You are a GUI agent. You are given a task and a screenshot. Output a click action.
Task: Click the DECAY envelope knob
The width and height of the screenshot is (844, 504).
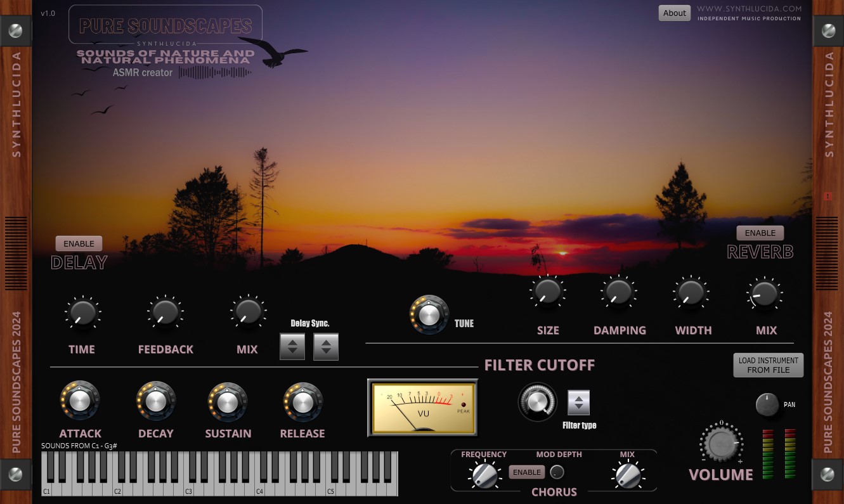[x=155, y=401]
